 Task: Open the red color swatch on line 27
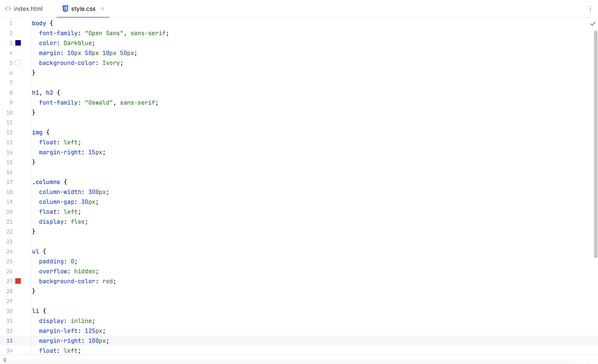[x=18, y=281]
